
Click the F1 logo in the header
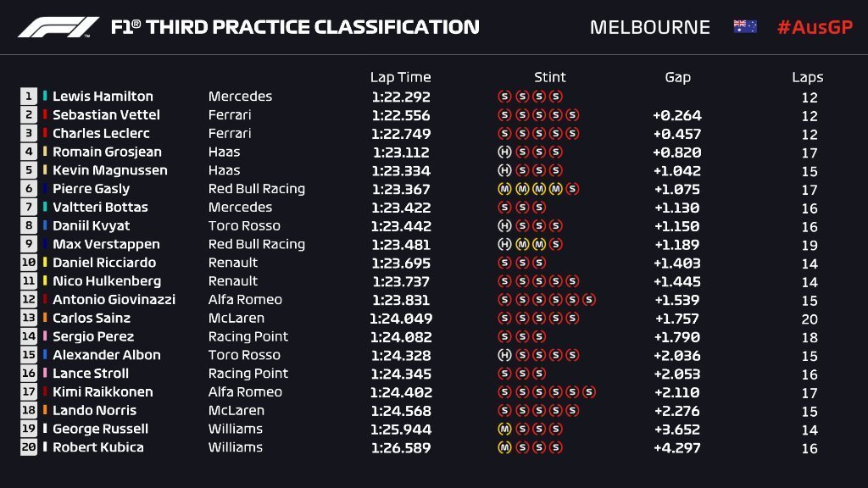pos(59,27)
